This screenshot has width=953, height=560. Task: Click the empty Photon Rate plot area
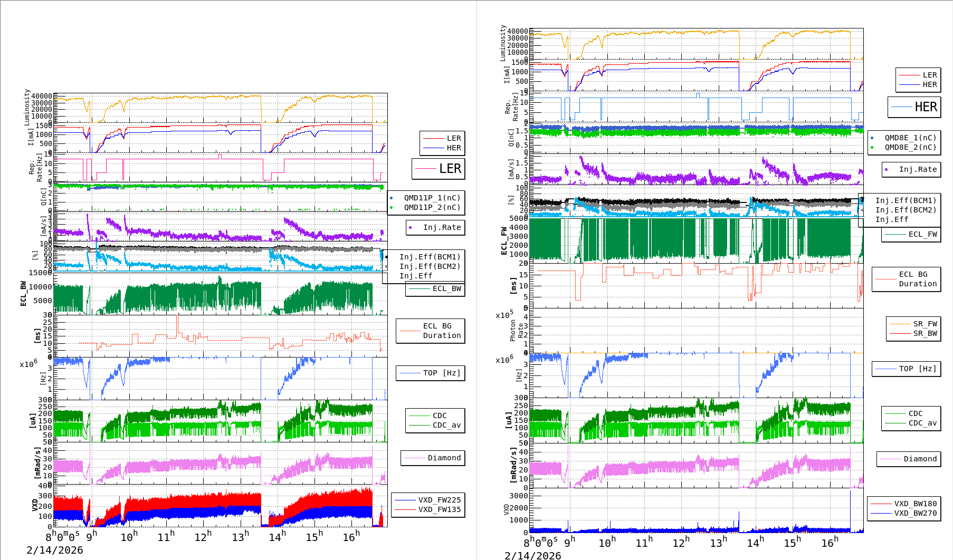tap(697, 331)
